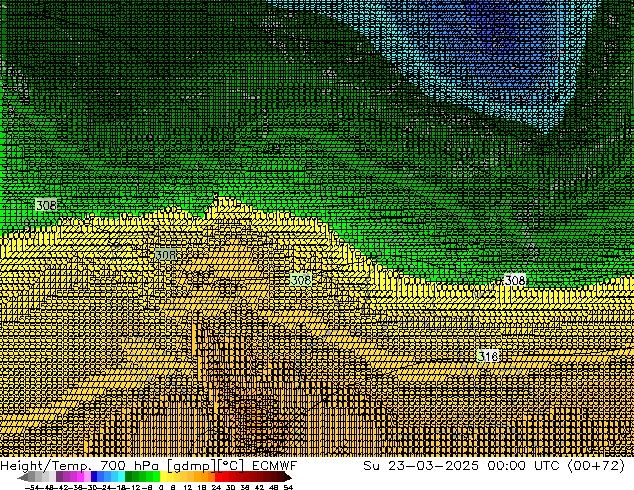Select the 316 contour label
Screen dimensions: 634x490
click(x=488, y=356)
